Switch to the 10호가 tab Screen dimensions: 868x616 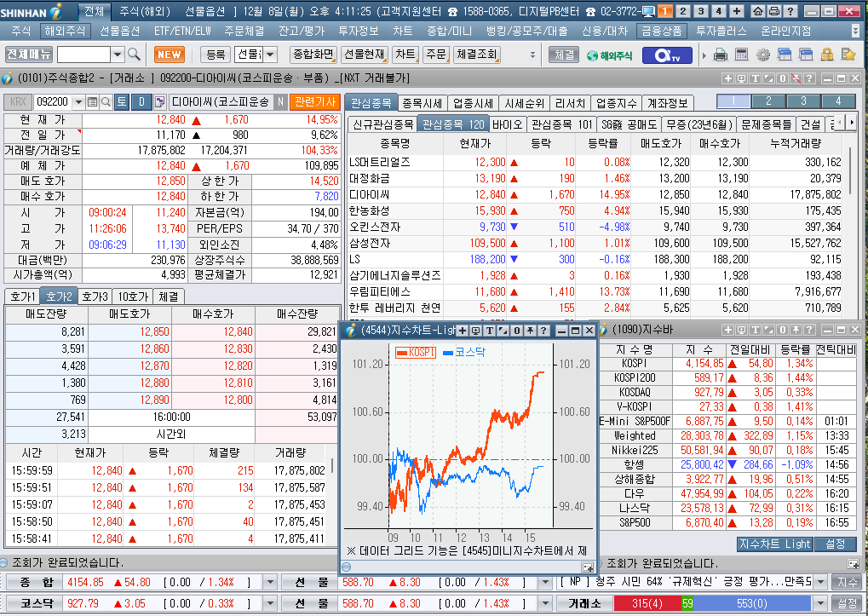click(133, 296)
